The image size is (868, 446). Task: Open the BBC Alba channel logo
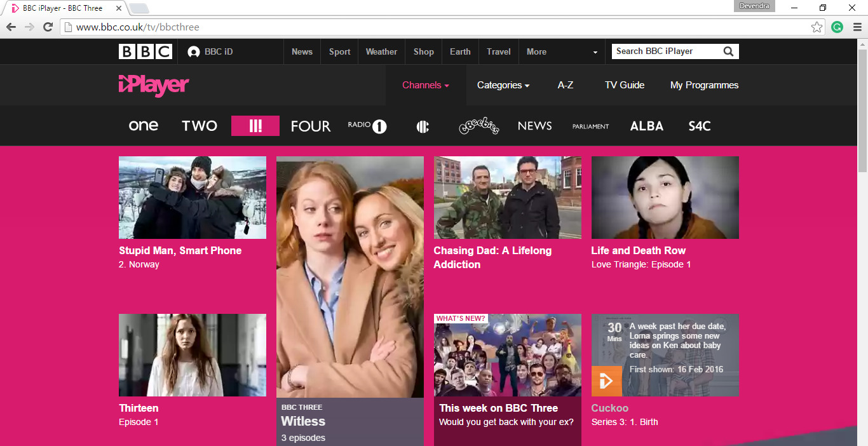pyautogui.click(x=647, y=126)
